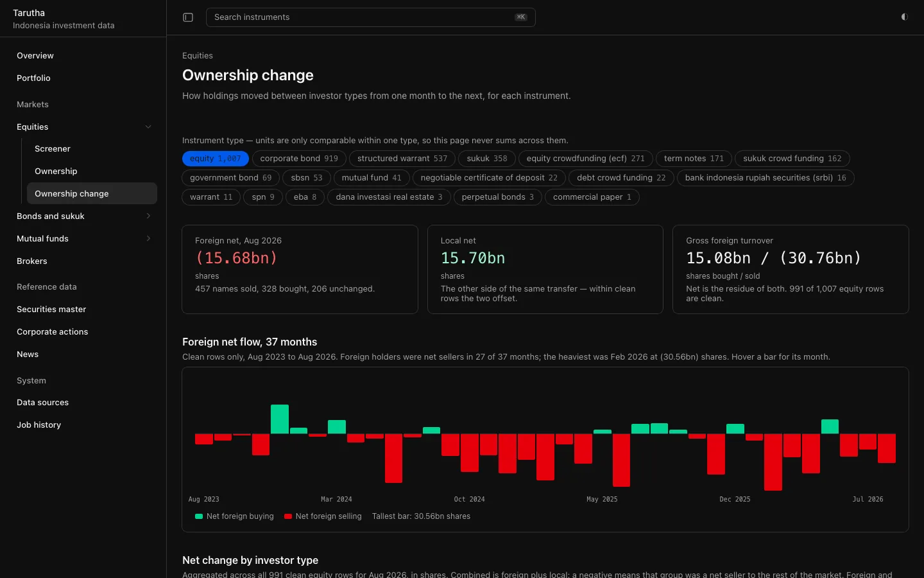Open the News page
Image resolution: width=924 pixels, height=578 pixels.
click(x=83, y=355)
